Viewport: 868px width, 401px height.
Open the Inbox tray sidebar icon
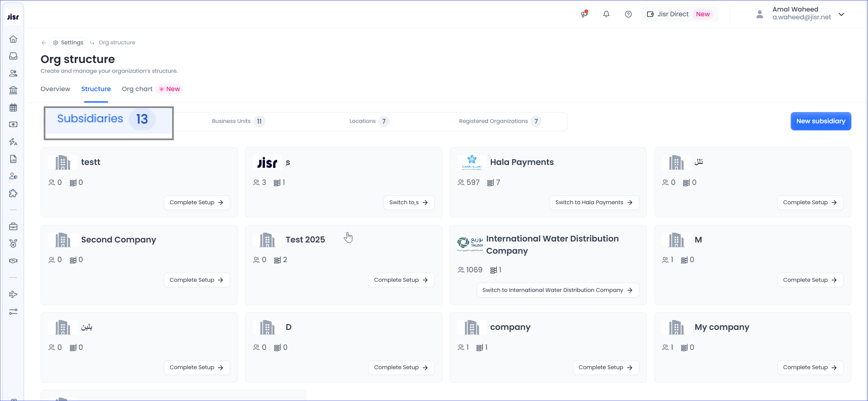pyautogui.click(x=13, y=56)
